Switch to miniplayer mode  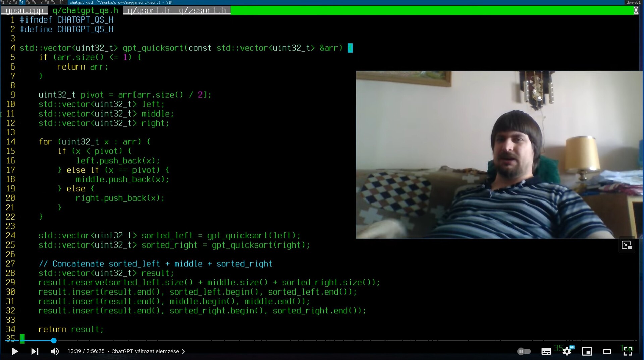(x=587, y=351)
